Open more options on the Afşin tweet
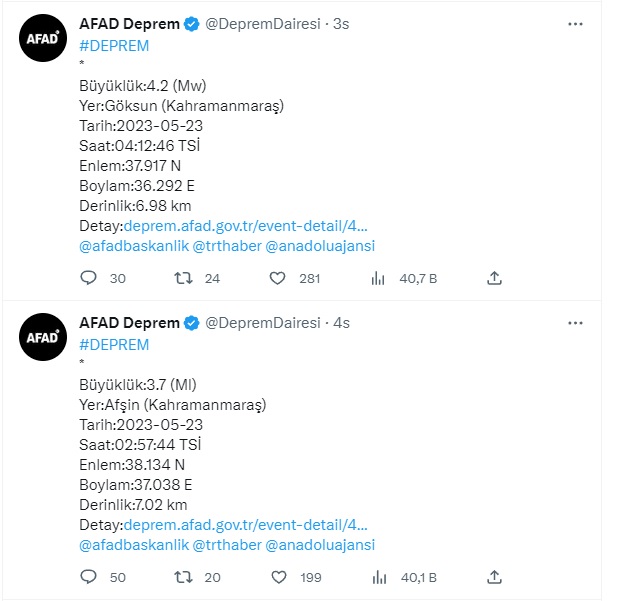Image resolution: width=617 pixels, height=601 pixels. tap(575, 323)
